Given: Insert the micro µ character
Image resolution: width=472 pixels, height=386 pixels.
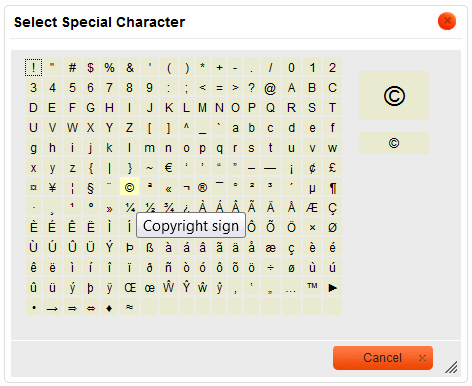Looking at the screenshot, I should [x=312, y=188].
